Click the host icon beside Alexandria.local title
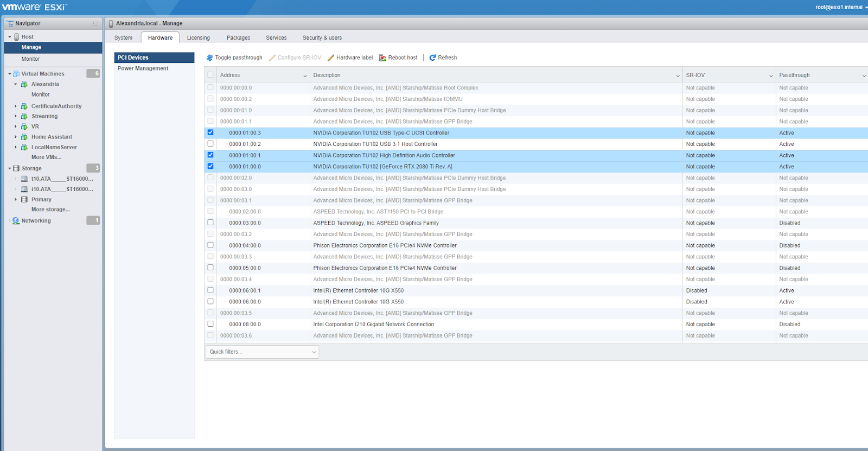Image resolution: width=868 pixels, height=451 pixels. tap(111, 24)
